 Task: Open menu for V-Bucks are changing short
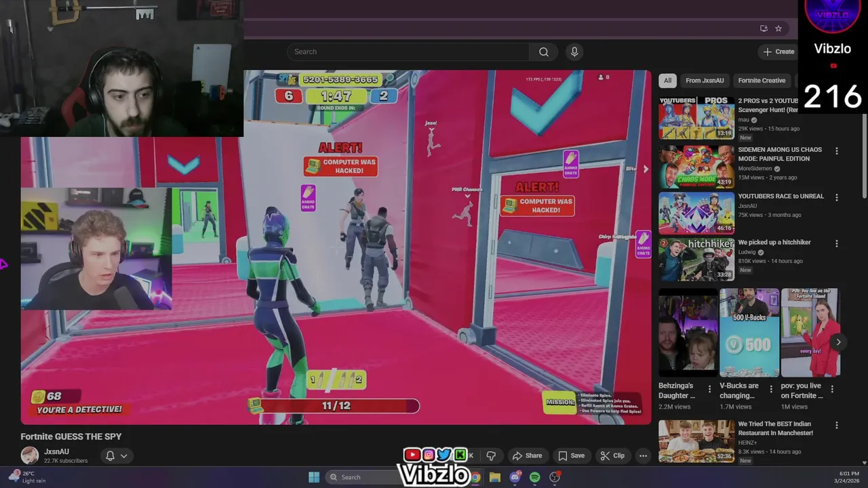770,388
